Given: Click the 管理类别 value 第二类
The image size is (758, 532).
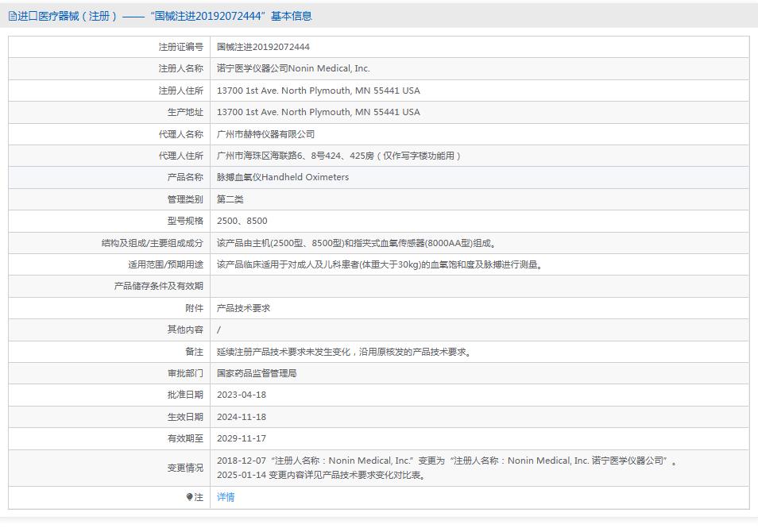Looking at the screenshot, I should (231, 199).
